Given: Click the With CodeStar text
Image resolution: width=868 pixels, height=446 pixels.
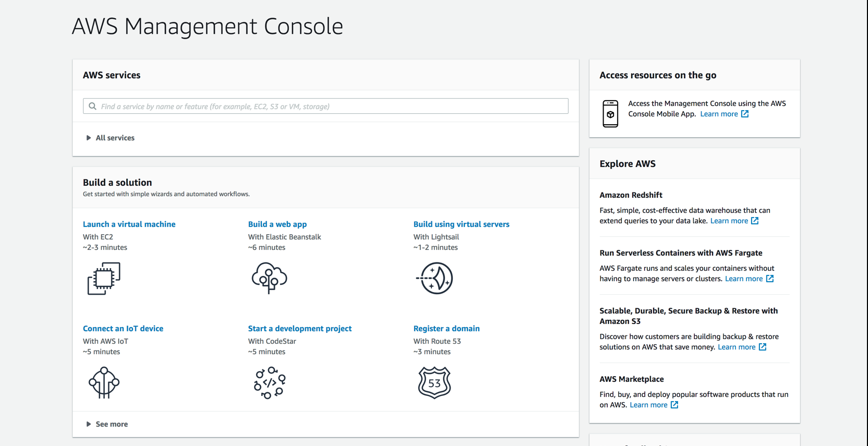Looking at the screenshot, I should (x=272, y=341).
